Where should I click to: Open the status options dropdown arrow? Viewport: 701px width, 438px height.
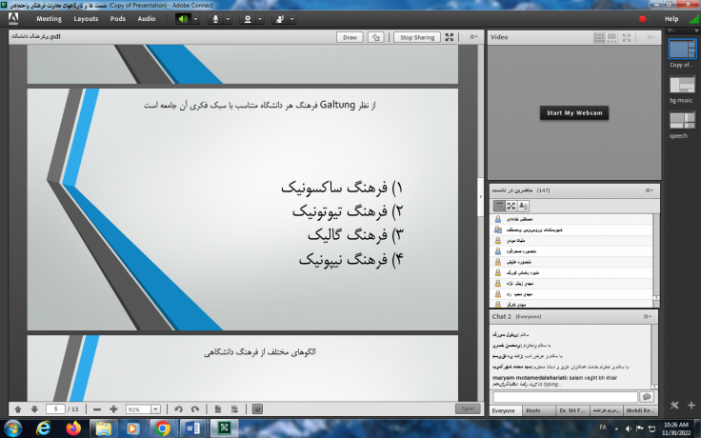[292, 19]
